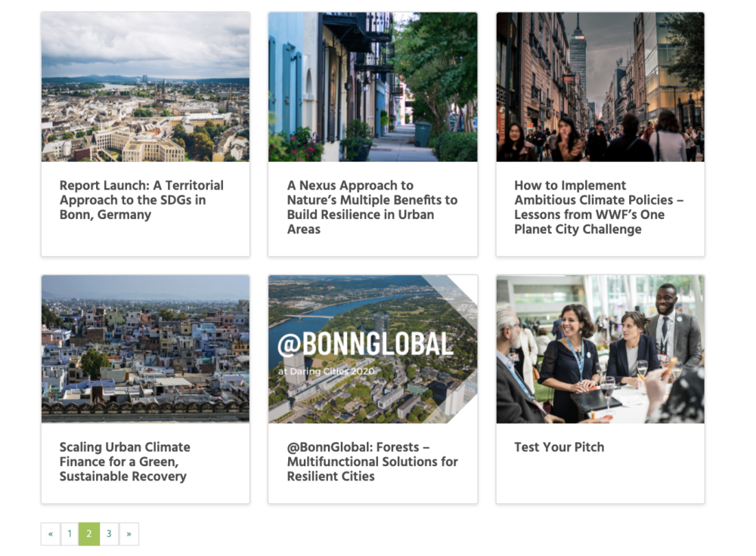Open the Bonn aerial city photo thumbnail
This screenshot has height=556, width=756.
tap(146, 87)
